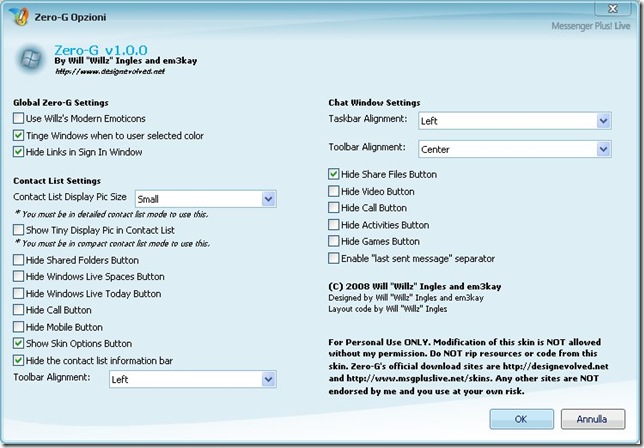Close the Zero-G Opzioni dialog
The image size is (644, 448).
click(x=612, y=8)
